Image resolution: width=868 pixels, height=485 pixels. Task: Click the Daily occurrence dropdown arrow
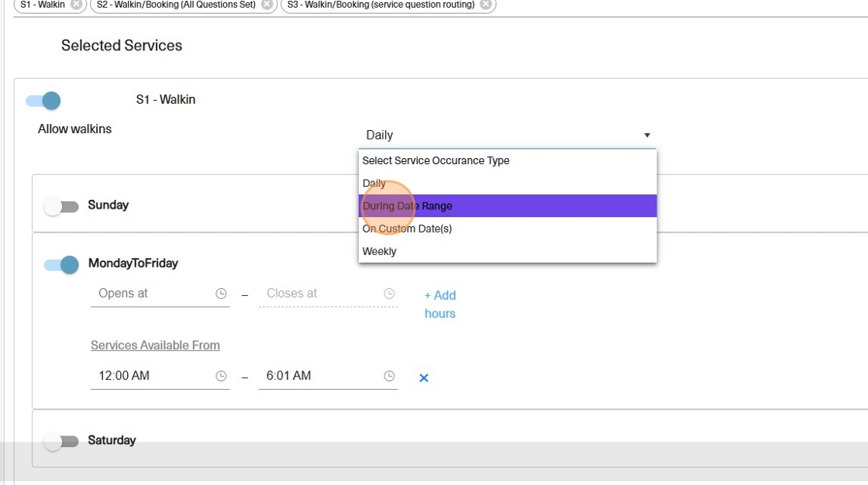(647, 136)
